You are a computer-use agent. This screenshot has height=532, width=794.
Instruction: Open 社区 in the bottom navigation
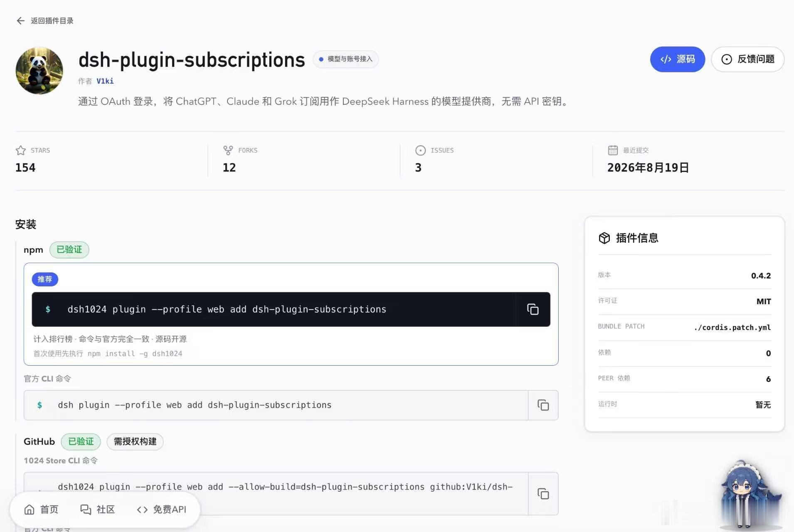(98, 510)
